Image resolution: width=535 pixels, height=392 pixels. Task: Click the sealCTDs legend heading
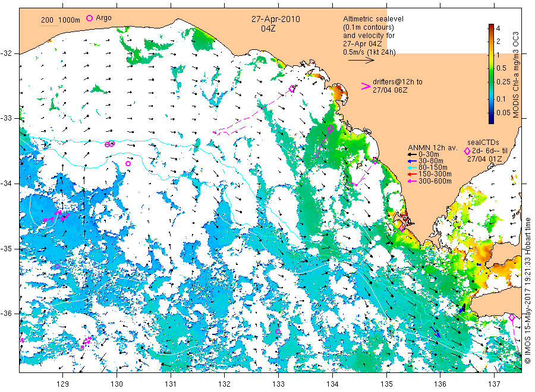[x=483, y=143]
